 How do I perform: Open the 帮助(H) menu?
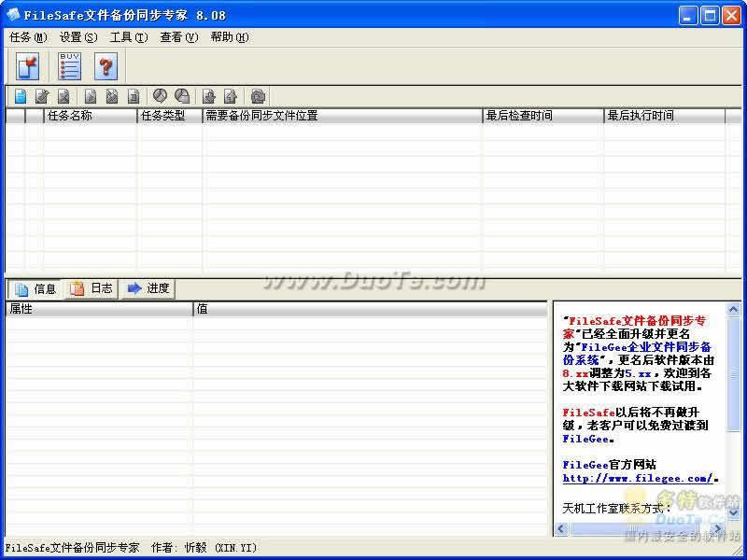(x=230, y=37)
